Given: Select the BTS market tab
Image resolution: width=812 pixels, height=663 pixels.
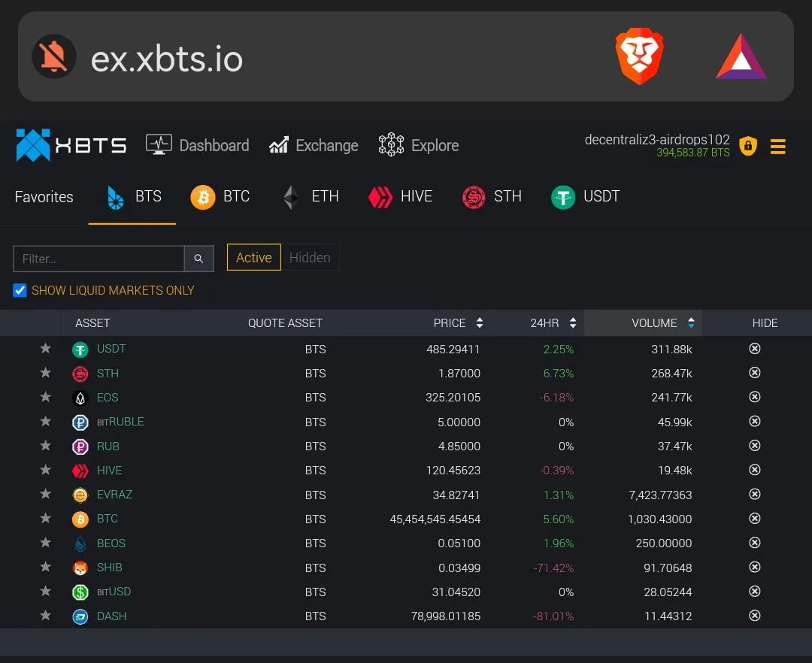Looking at the screenshot, I should coord(132,197).
